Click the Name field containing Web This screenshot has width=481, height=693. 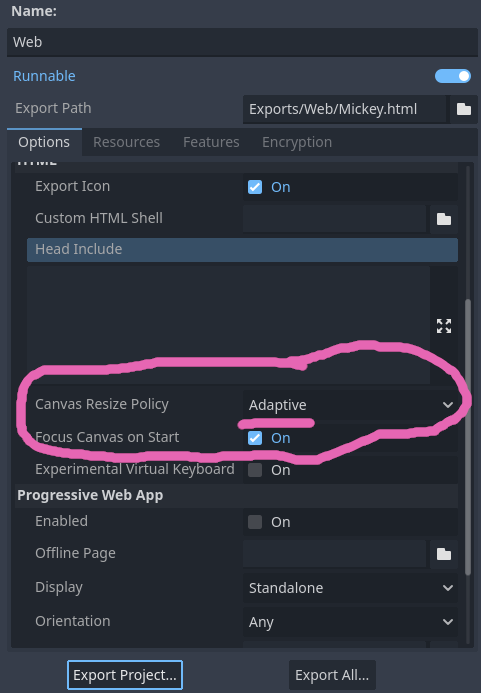(242, 42)
